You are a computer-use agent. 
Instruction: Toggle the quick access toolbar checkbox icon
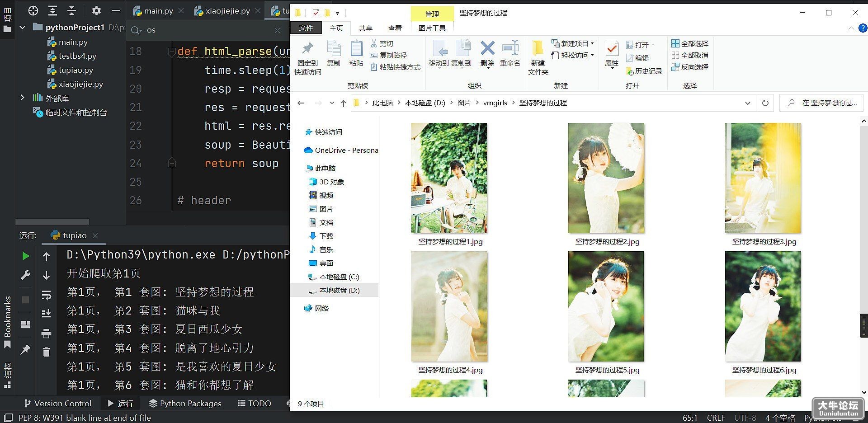pyautogui.click(x=316, y=13)
